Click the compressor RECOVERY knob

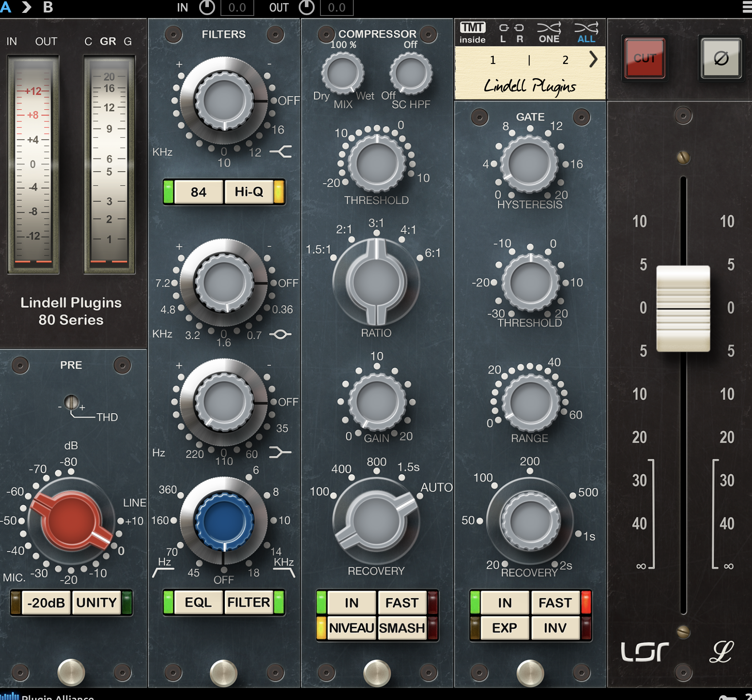(x=376, y=521)
